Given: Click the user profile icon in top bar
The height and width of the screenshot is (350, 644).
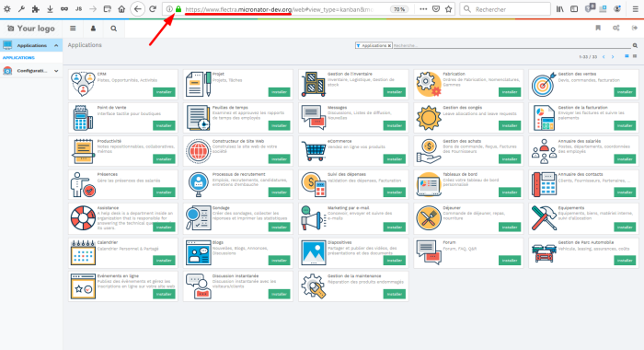Looking at the screenshot, I should 93,29.
